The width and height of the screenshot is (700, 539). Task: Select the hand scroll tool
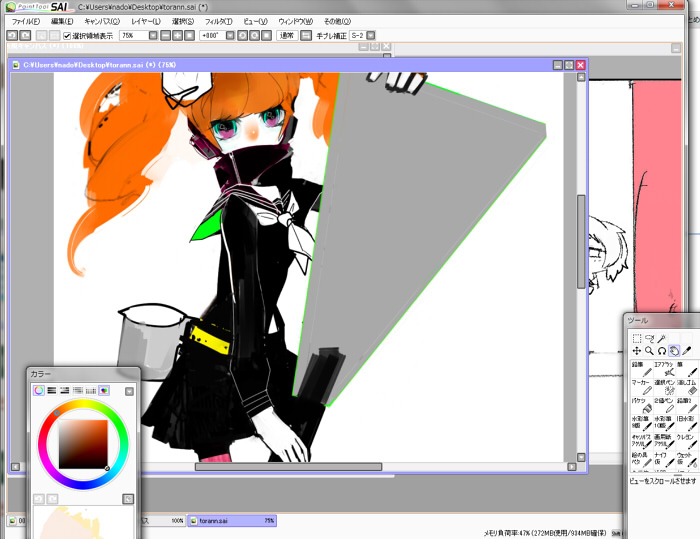pos(674,351)
